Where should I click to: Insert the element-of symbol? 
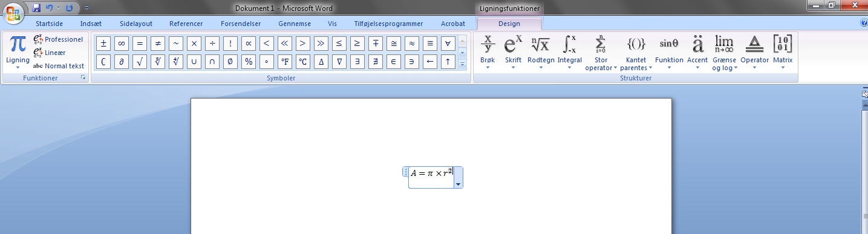pos(394,62)
